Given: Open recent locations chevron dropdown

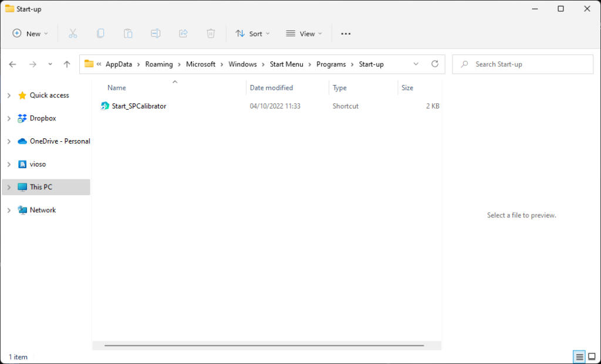Looking at the screenshot, I should tap(50, 64).
